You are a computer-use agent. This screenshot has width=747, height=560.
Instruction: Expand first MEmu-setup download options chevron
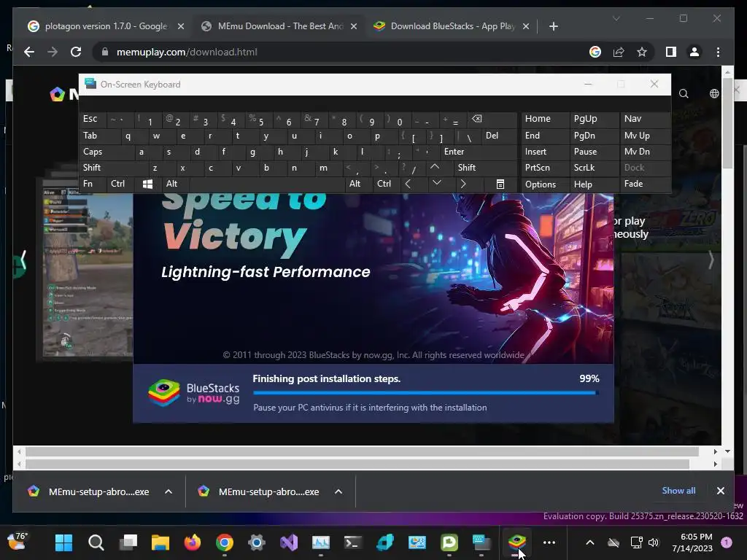pyautogui.click(x=169, y=491)
